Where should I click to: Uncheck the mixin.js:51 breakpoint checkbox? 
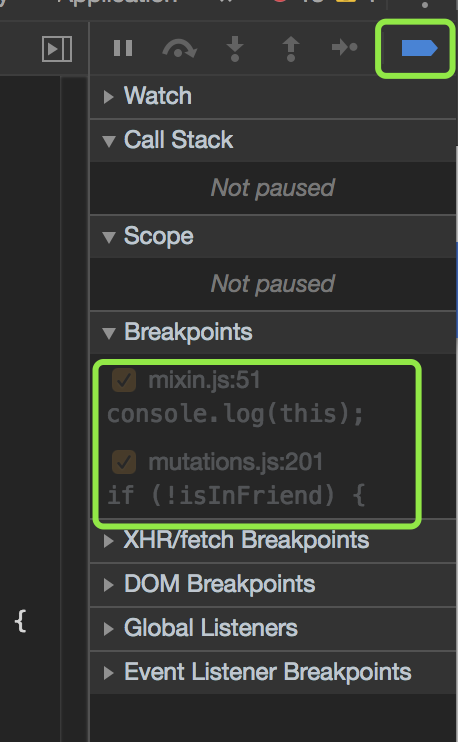(124, 380)
